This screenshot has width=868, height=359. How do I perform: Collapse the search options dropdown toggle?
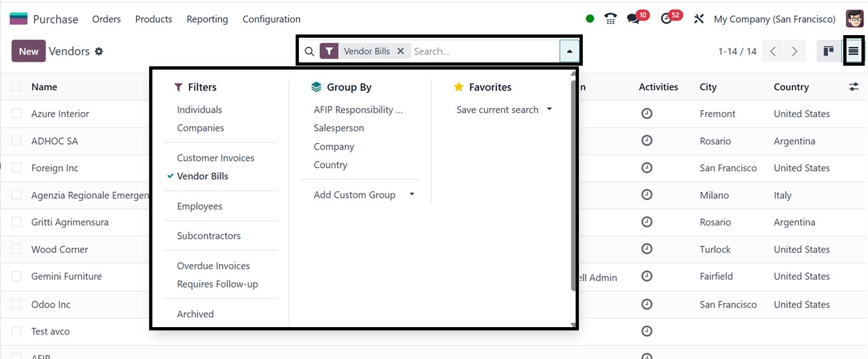tap(569, 51)
